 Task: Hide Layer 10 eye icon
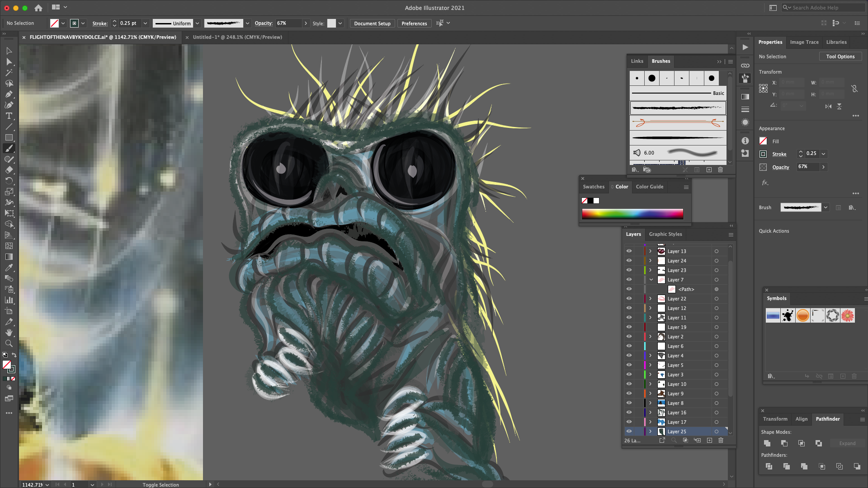[629, 384]
